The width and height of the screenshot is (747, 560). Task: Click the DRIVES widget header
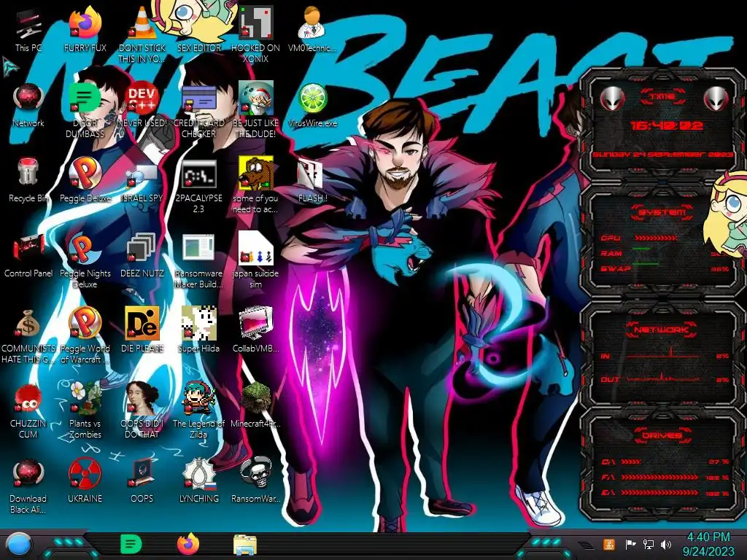point(662,435)
